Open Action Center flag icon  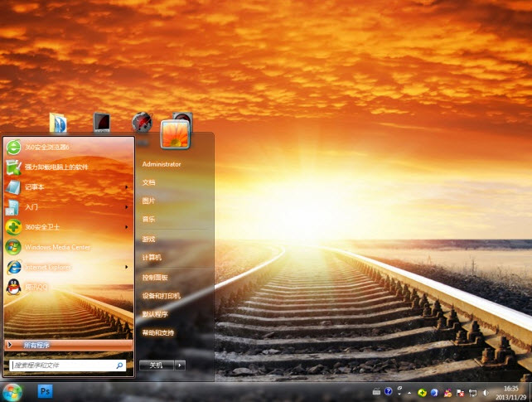point(460,393)
